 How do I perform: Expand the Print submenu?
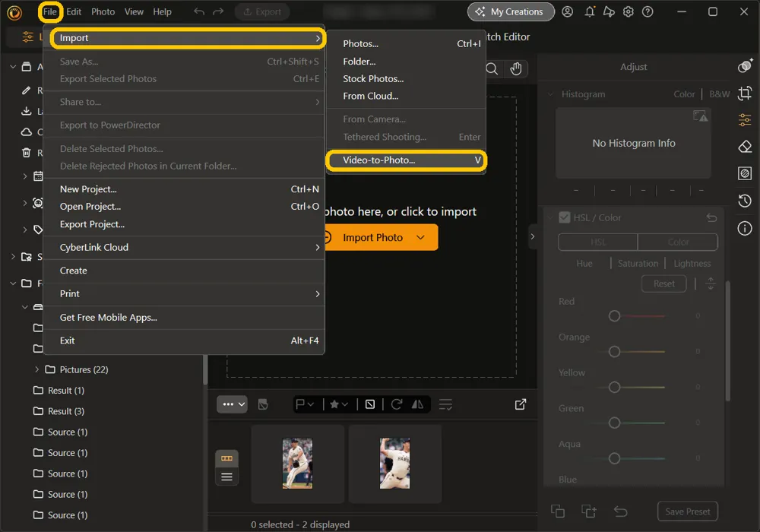[184, 293]
